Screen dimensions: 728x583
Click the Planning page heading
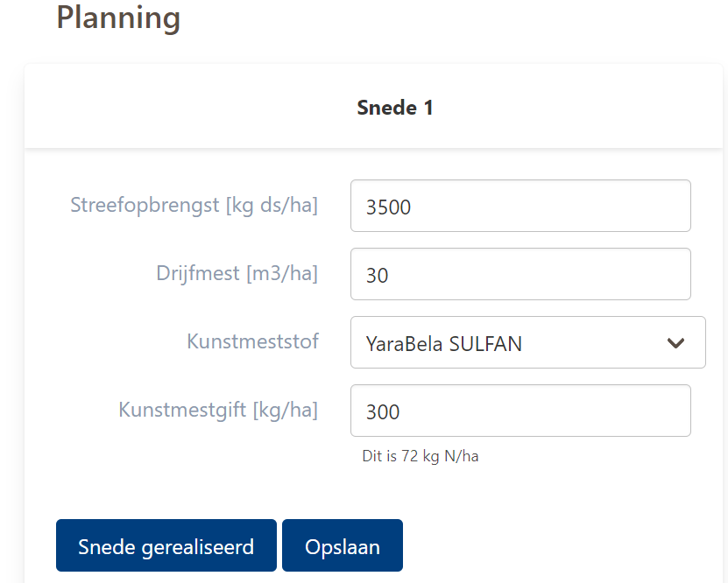[118, 18]
